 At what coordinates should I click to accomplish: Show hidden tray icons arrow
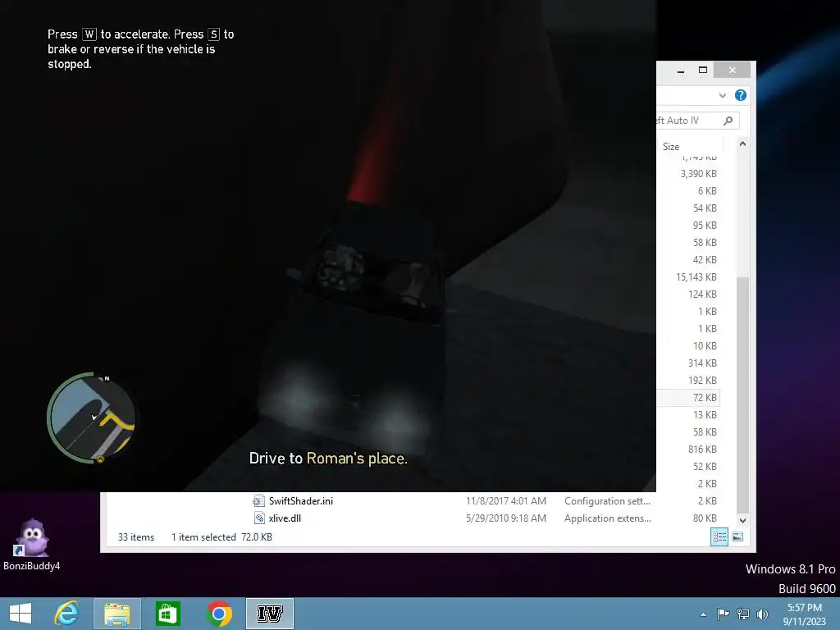tap(703, 614)
